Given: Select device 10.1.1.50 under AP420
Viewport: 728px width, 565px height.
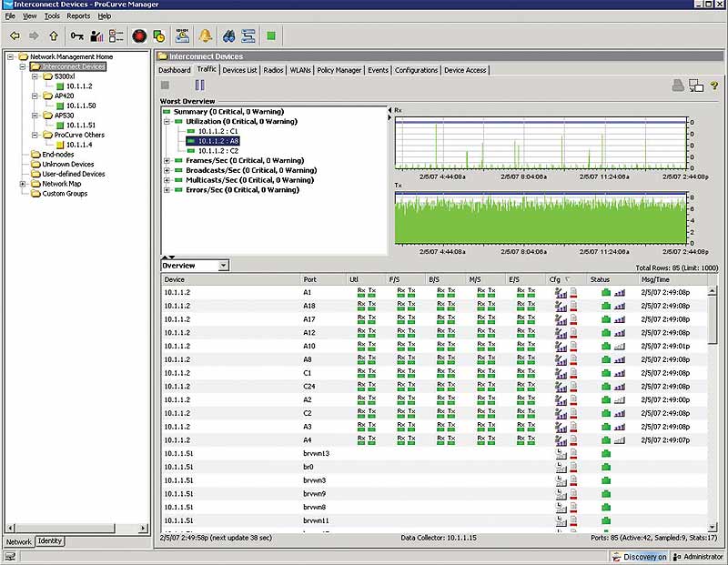Looking at the screenshot, I should click(80, 106).
